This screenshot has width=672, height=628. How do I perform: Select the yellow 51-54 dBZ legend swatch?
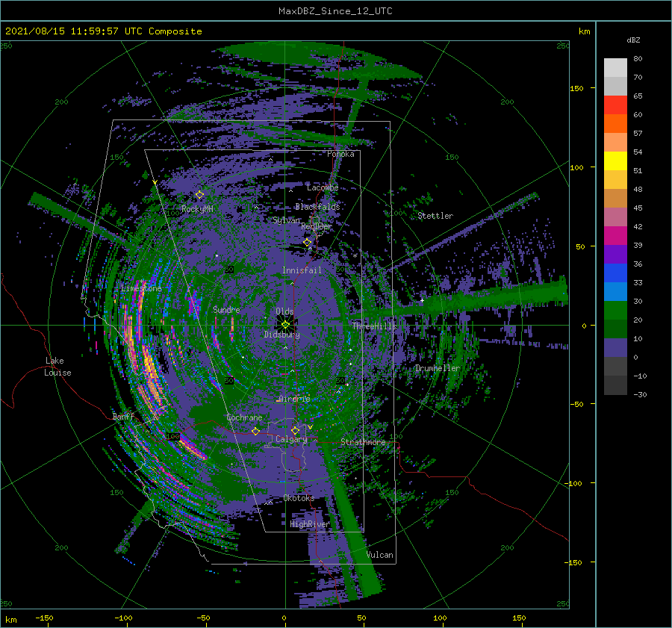pos(615,161)
